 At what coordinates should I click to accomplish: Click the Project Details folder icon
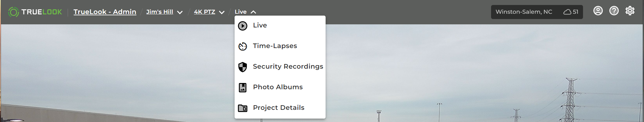tap(243, 108)
